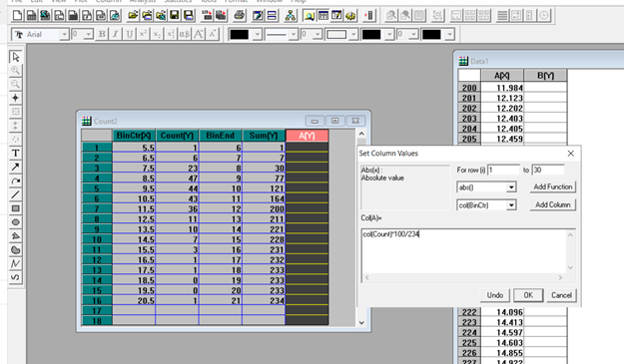Open the line color dropdown arrow
Viewport: 624px width, 364px height.
pyautogui.click(x=258, y=35)
